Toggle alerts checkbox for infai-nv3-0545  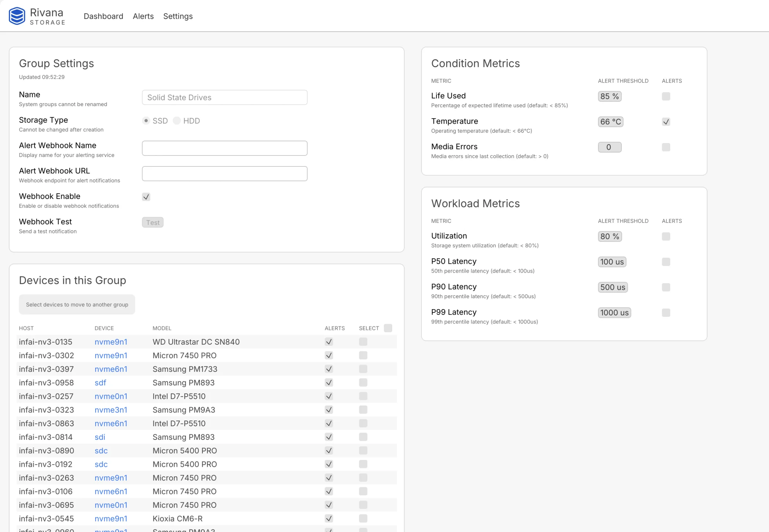(x=329, y=518)
